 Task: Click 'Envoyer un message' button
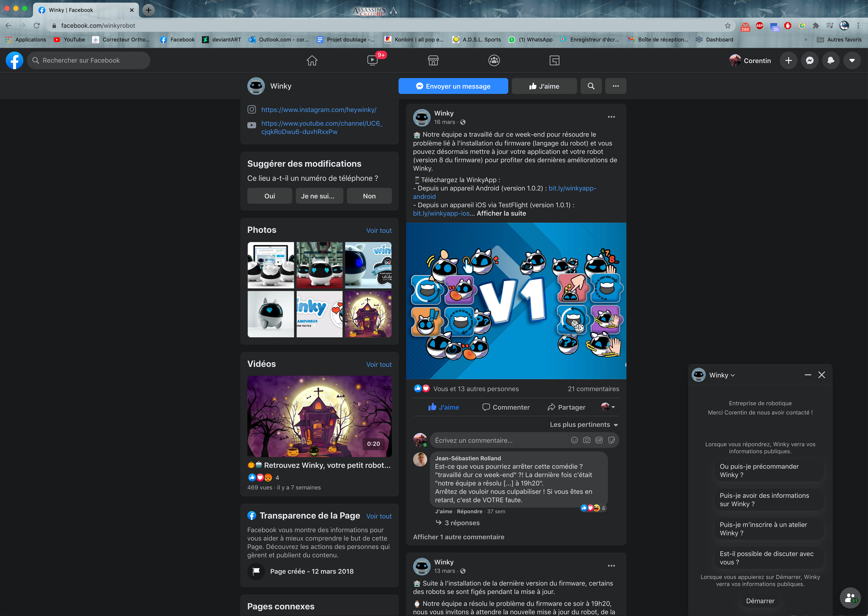[x=453, y=86]
